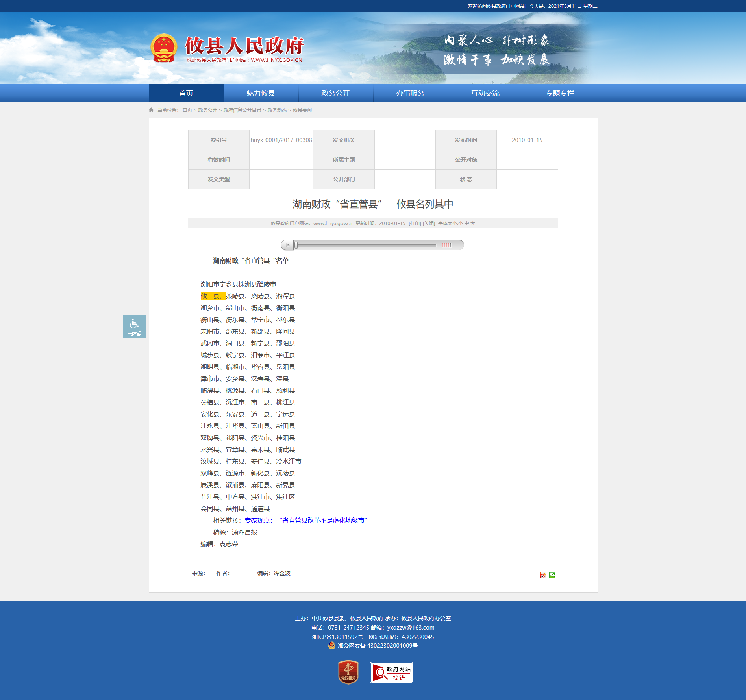This screenshot has width=746, height=700.
Task: Click the 政府网站找错 badge
Action: tap(391, 672)
